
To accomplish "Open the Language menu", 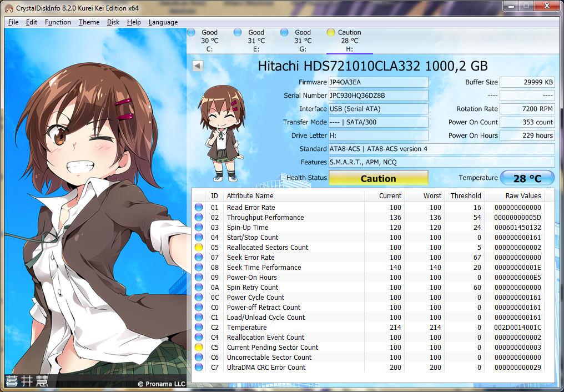I will click(163, 22).
